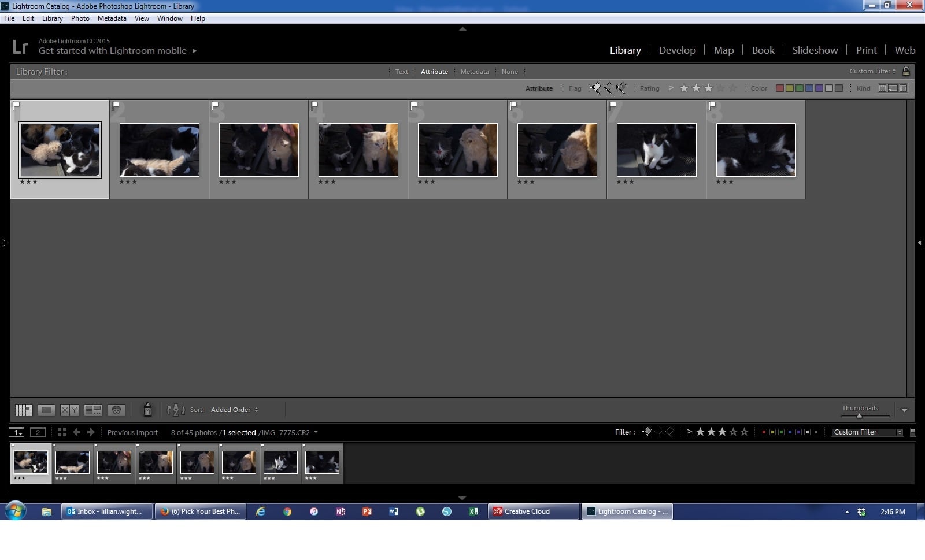This screenshot has height=560, width=925.
Task: Switch to Loupe view
Action: (x=46, y=410)
